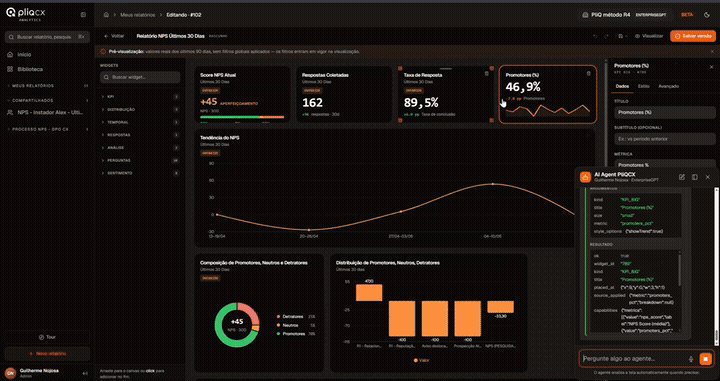720x381 pixels.
Task: Open the Métrica dropdown showing Promotores %
Action: click(665, 164)
